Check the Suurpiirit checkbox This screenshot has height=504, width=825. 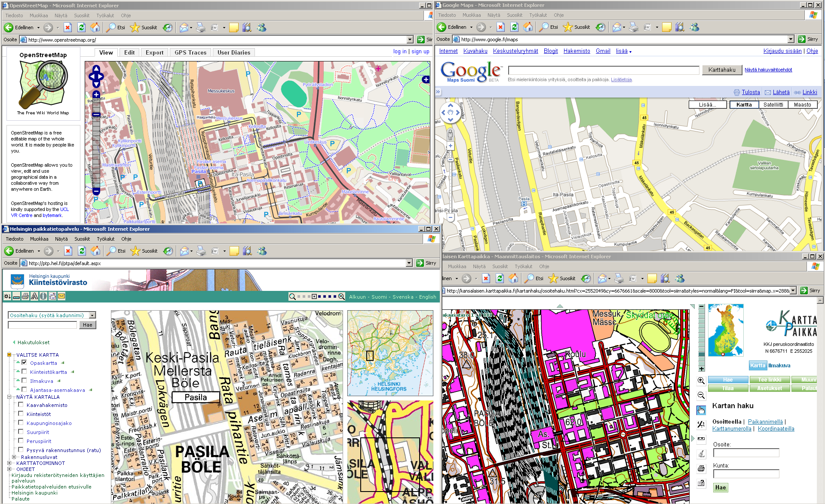point(21,432)
